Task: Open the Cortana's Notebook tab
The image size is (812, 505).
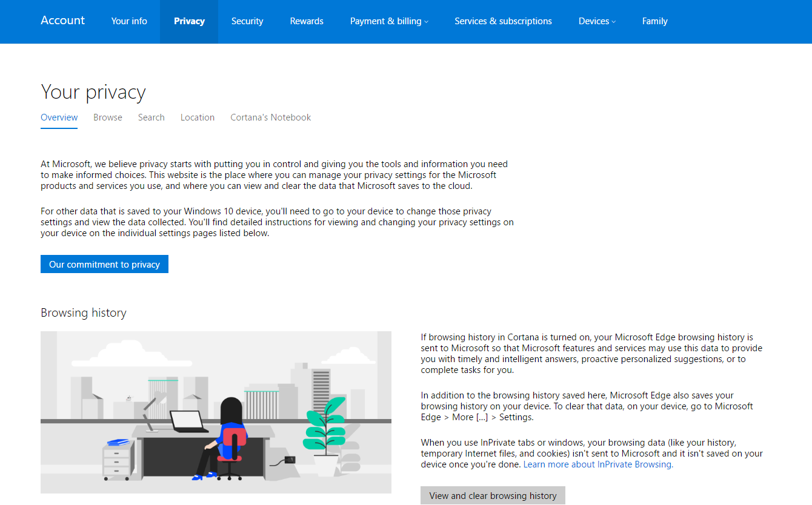Action: point(270,117)
